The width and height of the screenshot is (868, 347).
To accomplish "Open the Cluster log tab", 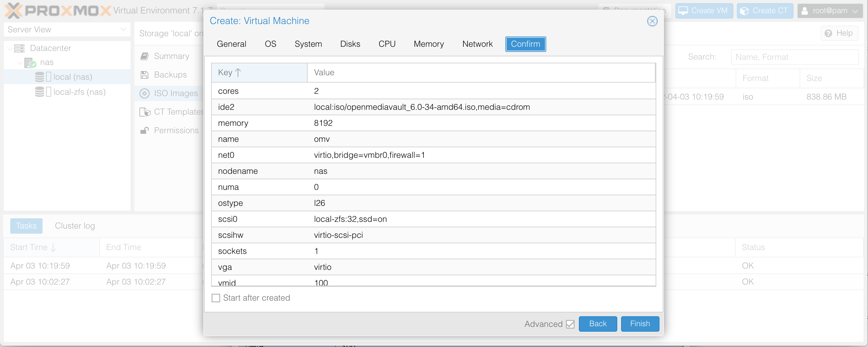I will click(75, 226).
